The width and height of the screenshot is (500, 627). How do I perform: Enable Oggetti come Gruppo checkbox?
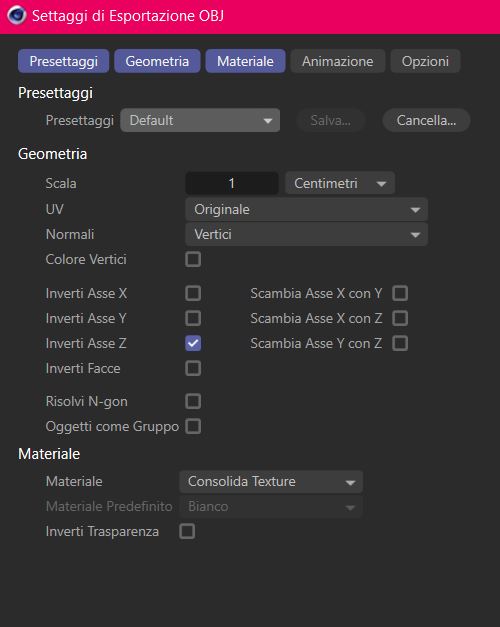193,426
